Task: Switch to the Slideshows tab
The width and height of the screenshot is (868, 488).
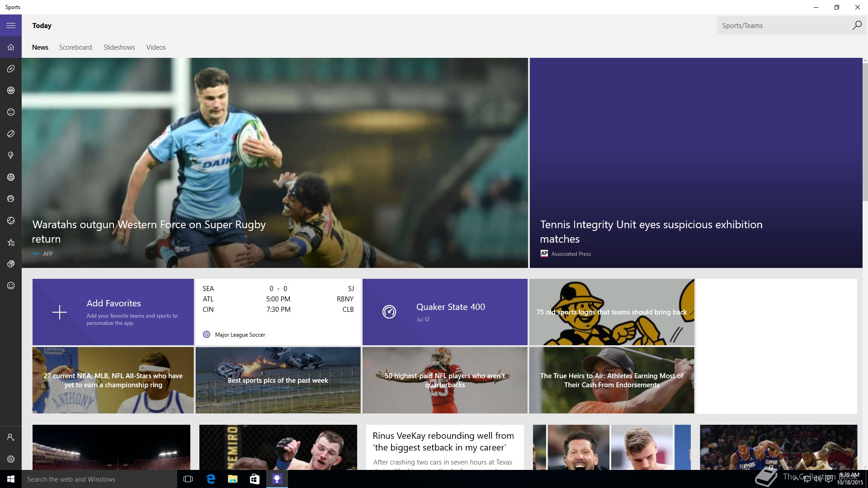Action: (x=119, y=47)
